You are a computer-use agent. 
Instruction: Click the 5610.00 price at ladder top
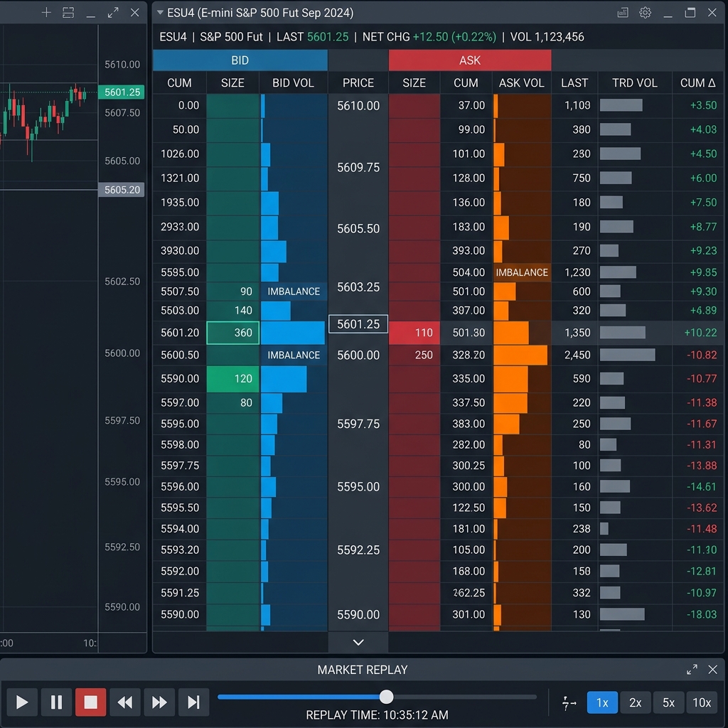(358, 105)
